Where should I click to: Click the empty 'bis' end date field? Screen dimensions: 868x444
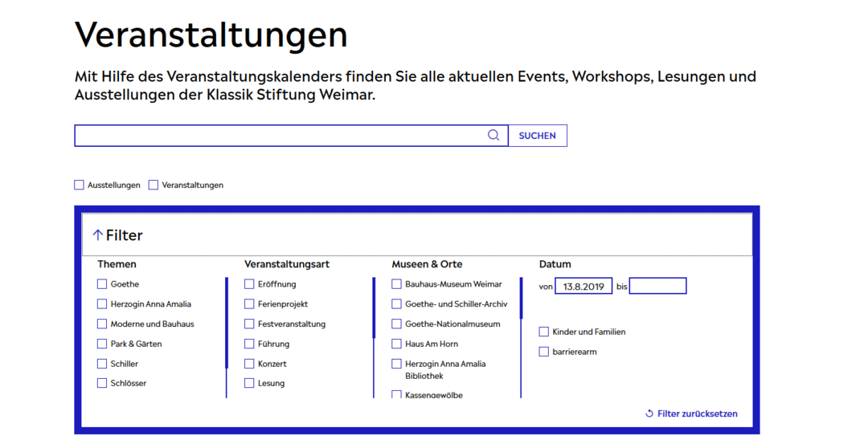[x=657, y=287]
